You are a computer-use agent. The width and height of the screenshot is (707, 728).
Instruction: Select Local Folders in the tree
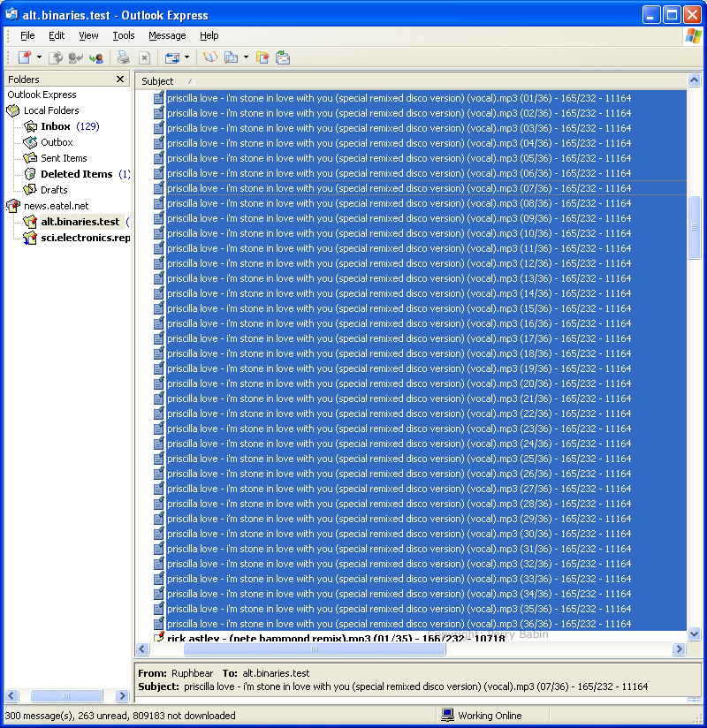pos(51,110)
